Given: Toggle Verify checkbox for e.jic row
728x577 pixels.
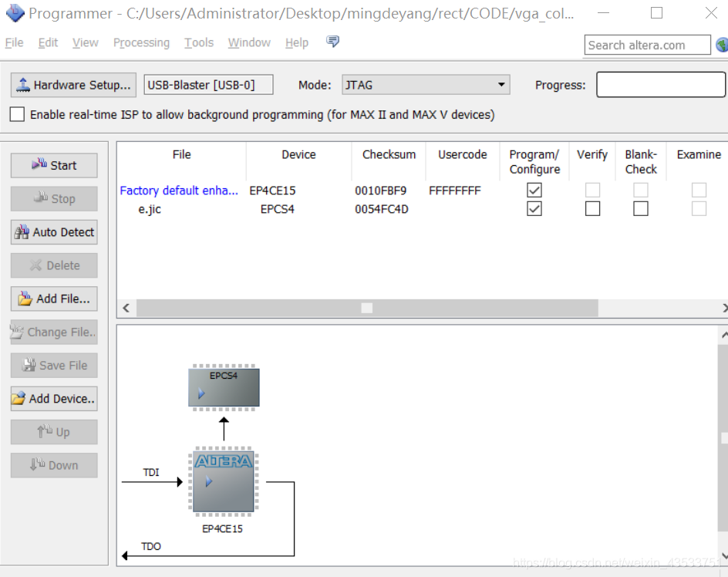Looking at the screenshot, I should [x=592, y=208].
